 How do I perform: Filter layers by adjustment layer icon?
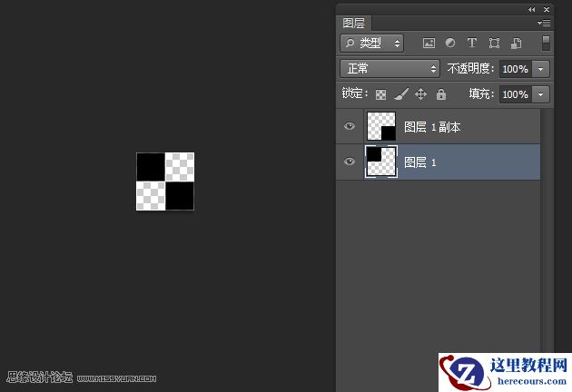tap(450, 43)
